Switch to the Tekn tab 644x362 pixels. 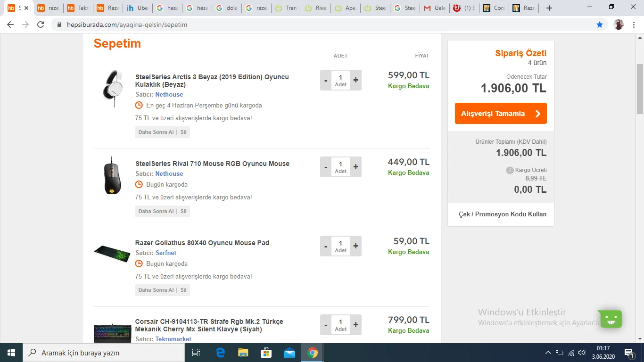coord(78,8)
